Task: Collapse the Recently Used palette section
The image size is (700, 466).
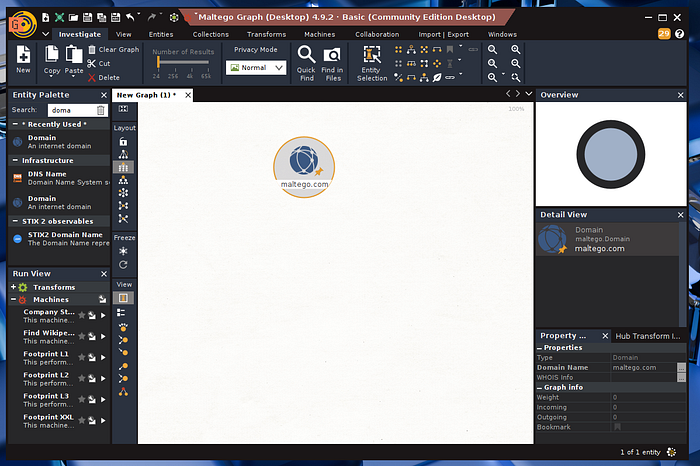Action: pos(15,124)
